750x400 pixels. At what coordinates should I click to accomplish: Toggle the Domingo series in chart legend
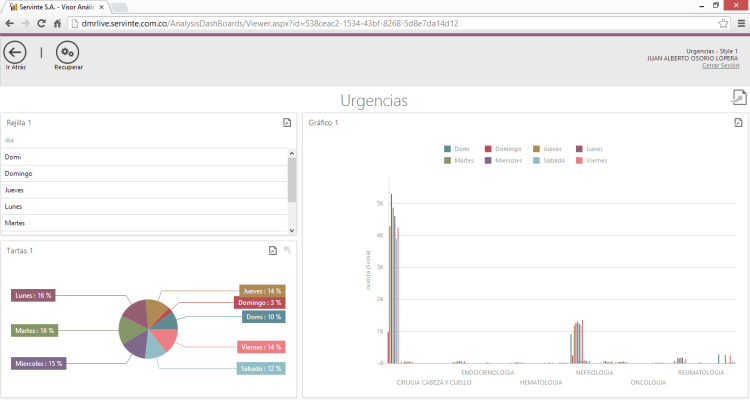[x=505, y=149]
